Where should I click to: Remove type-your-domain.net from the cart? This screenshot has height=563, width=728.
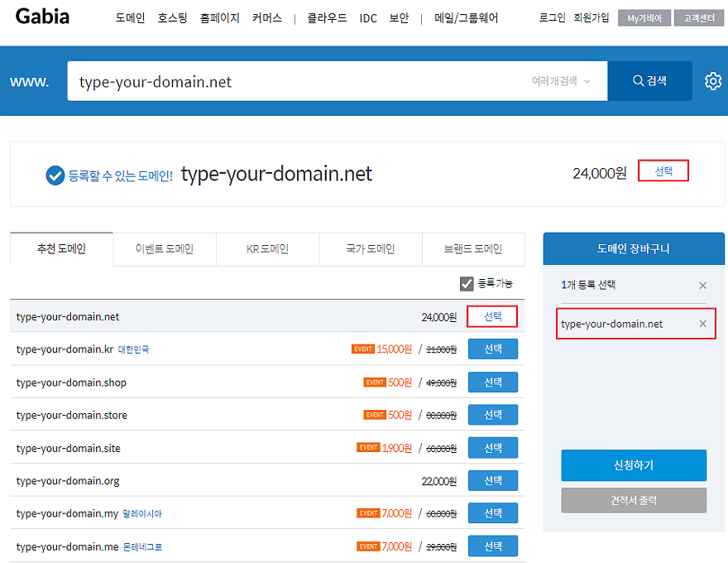[x=702, y=324]
